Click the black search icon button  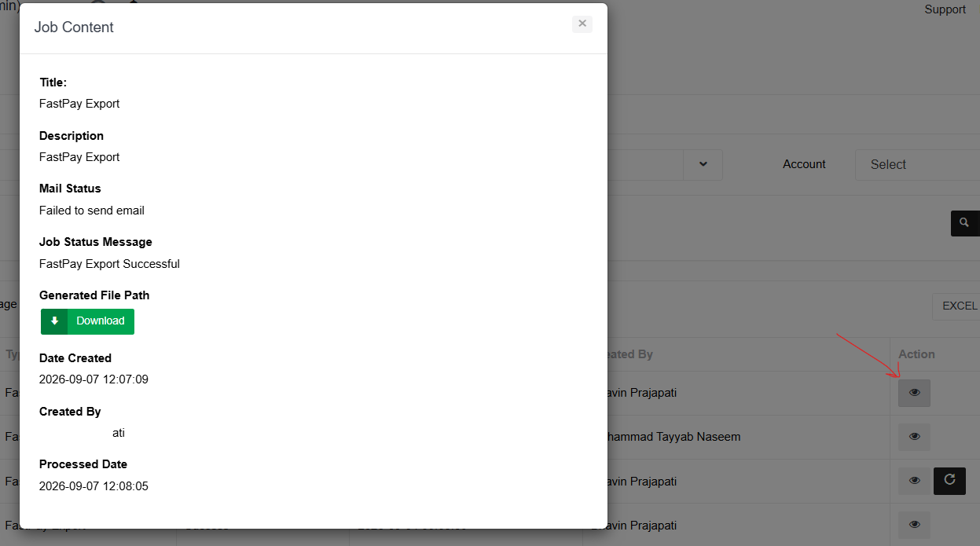tap(965, 223)
